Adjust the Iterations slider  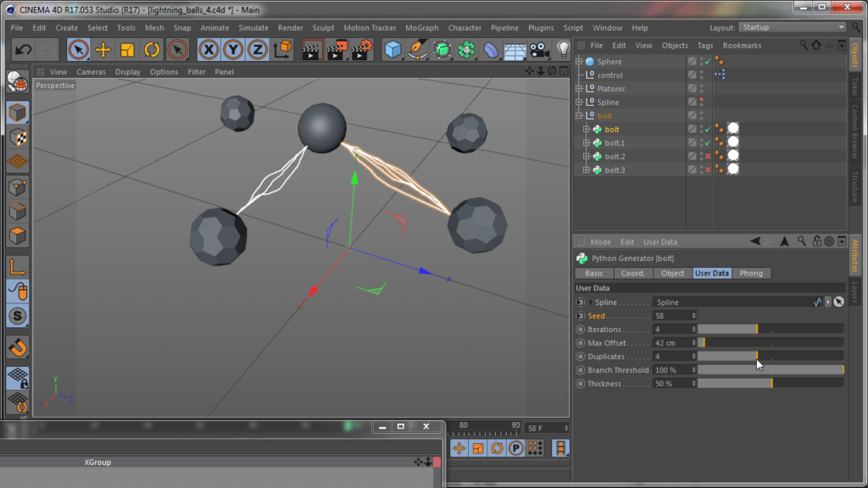[x=770, y=330]
